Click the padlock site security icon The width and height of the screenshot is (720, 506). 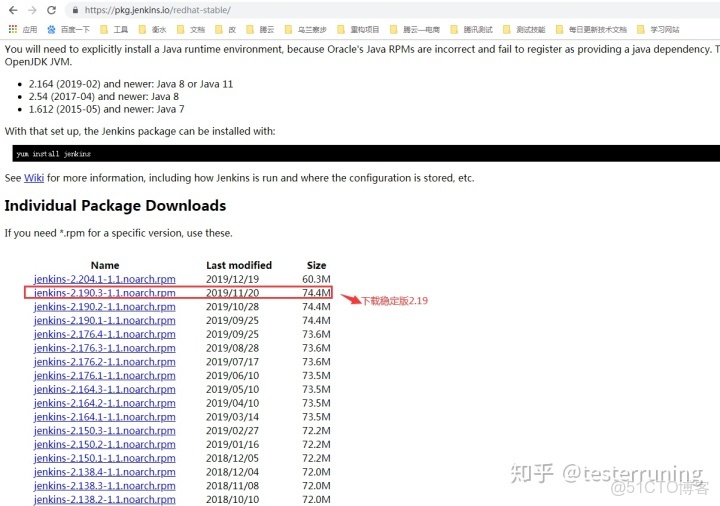(75, 10)
